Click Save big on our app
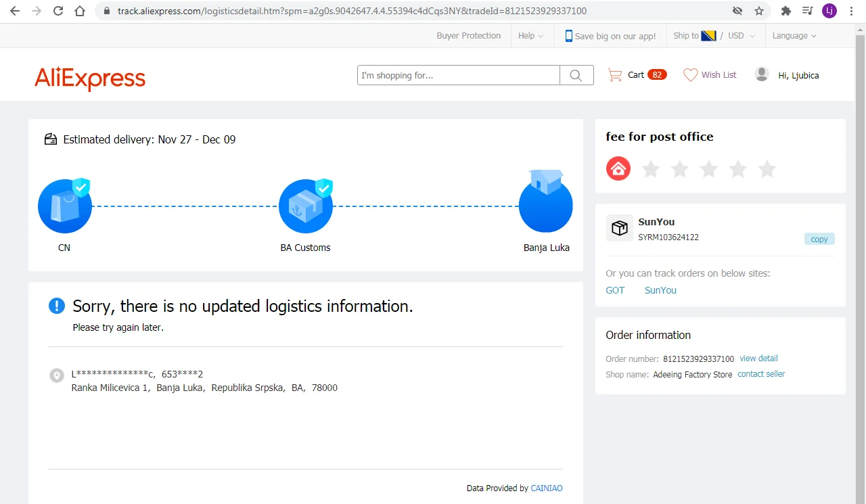The image size is (866, 504). tap(615, 37)
